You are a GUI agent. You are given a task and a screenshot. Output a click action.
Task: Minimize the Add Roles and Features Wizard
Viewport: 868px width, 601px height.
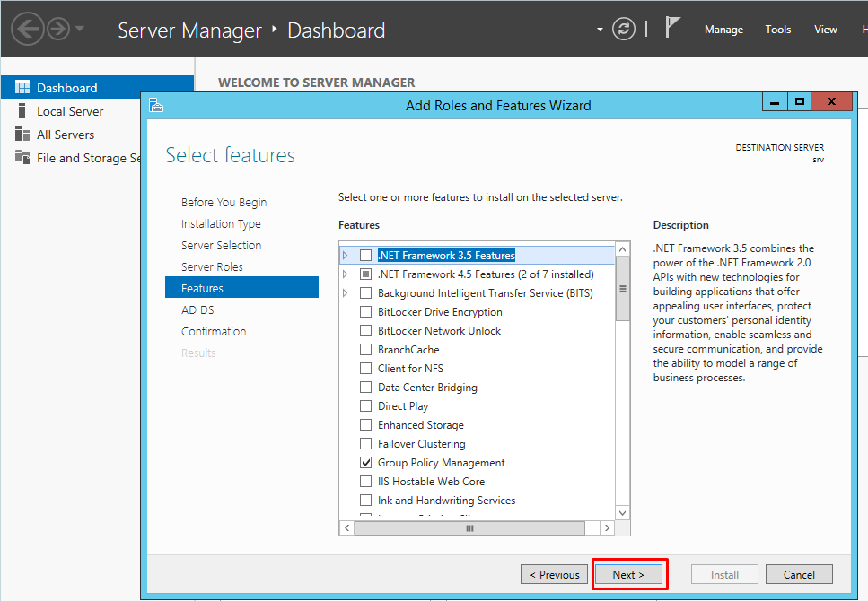click(775, 102)
